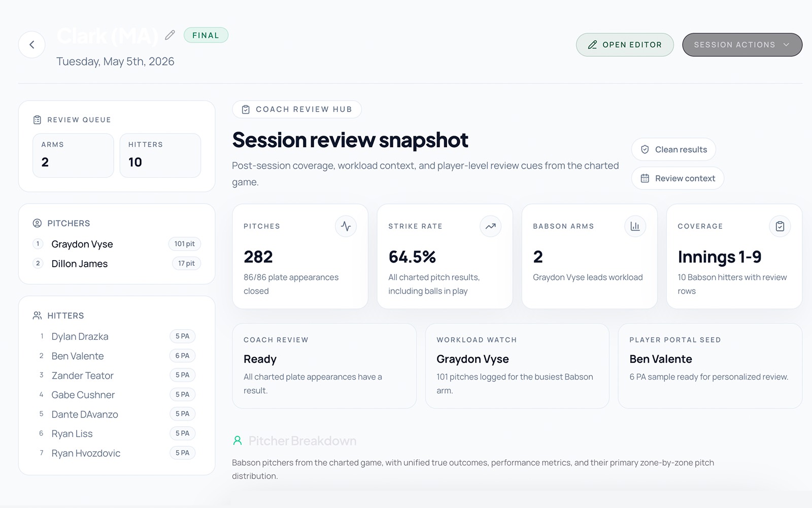The image size is (812, 508).
Task: Select hitter Dylan Drazka
Action: [117, 336]
